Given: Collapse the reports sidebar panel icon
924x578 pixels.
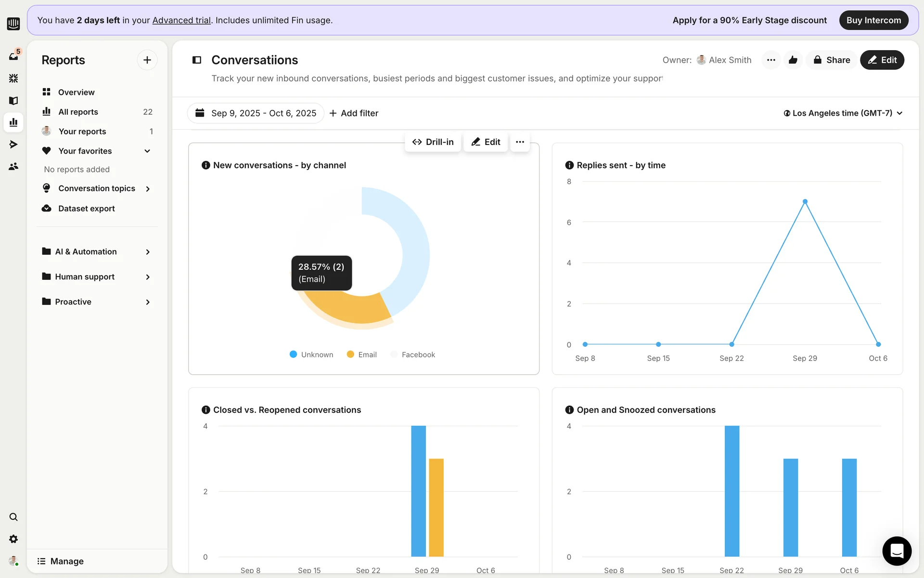Looking at the screenshot, I should click(x=197, y=60).
